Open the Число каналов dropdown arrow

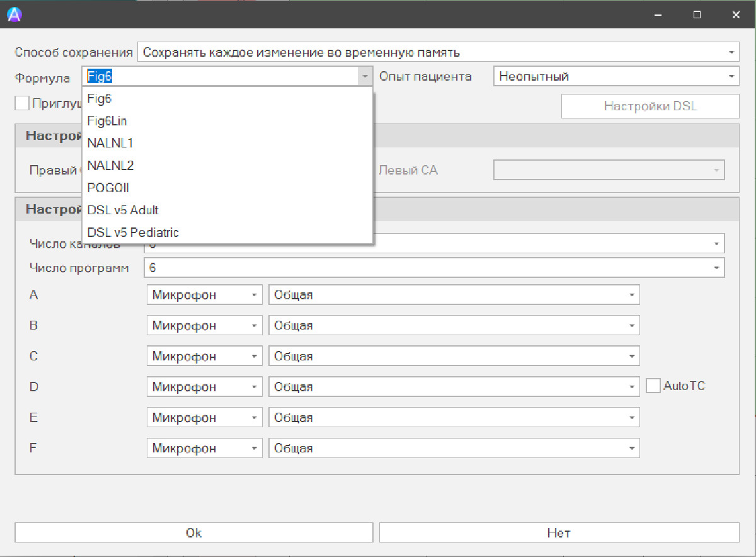[x=716, y=243]
